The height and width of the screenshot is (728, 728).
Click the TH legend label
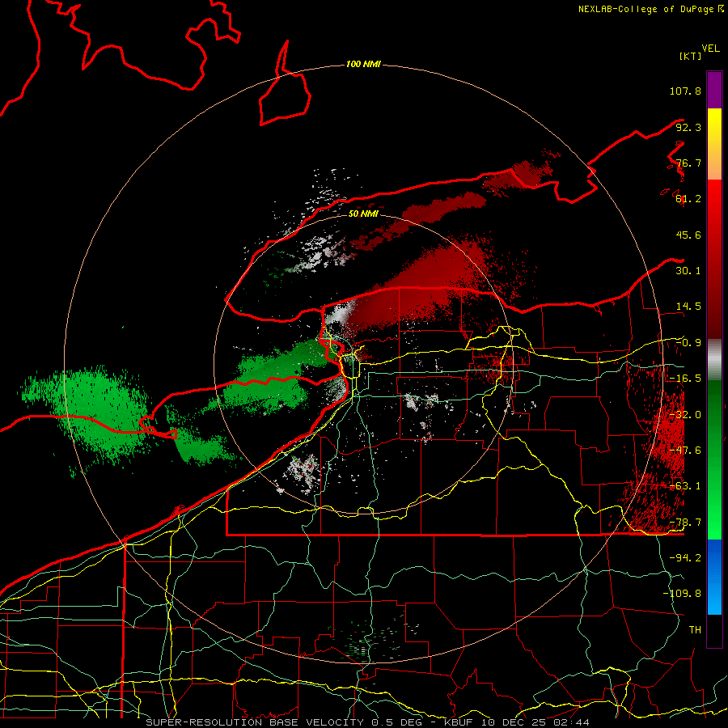pyautogui.click(x=695, y=630)
